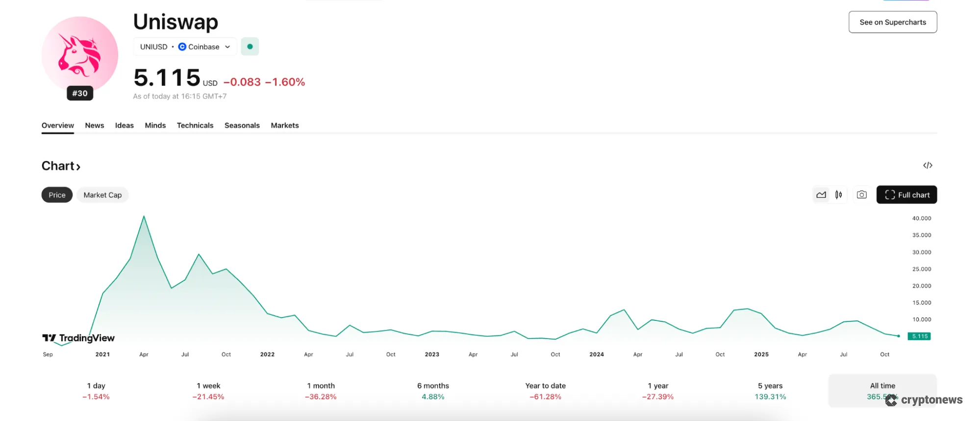The width and height of the screenshot is (980, 421).
Task: Open the Technicals tab
Action: pyautogui.click(x=195, y=126)
